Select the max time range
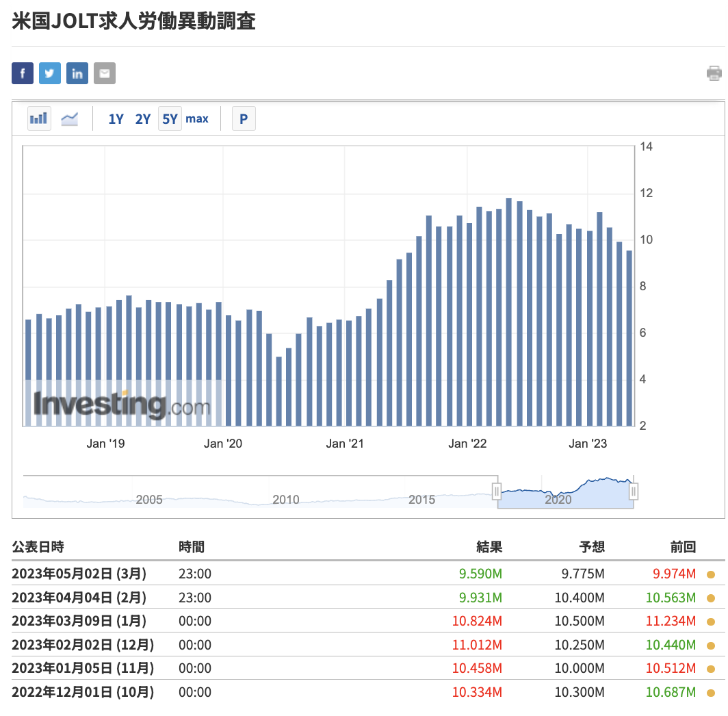Image resolution: width=728 pixels, height=716 pixels. pos(197,119)
